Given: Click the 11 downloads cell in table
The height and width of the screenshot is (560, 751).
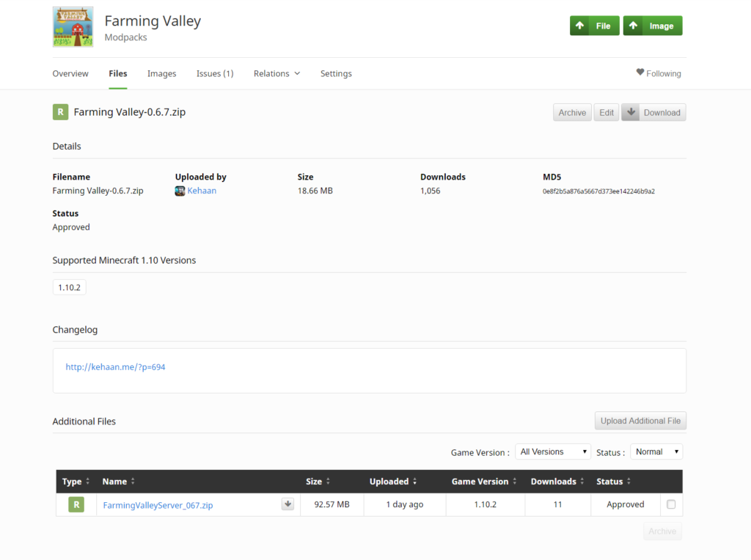Looking at the screenshot, I should click(557, 504).
